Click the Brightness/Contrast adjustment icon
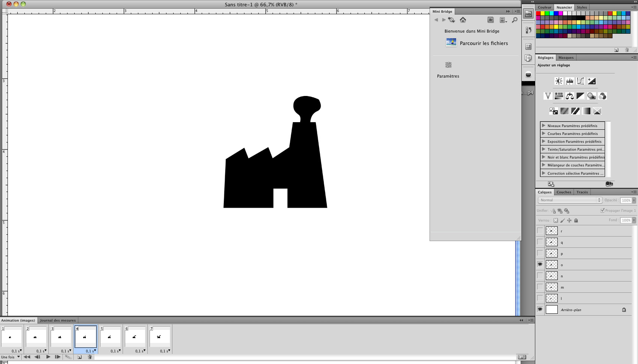Screen dimensions: 638x364 pyautogui.click(x=559, y=81)
